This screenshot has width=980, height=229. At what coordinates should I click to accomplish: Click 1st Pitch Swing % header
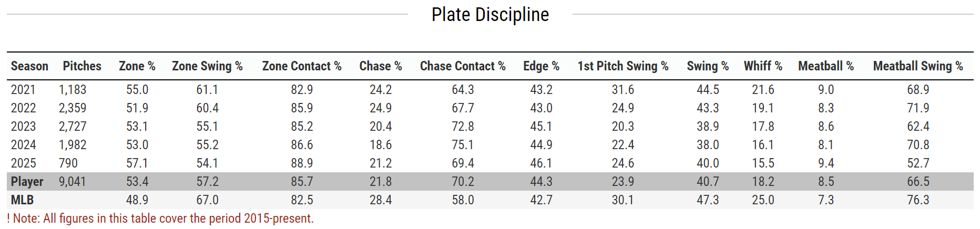623,66
